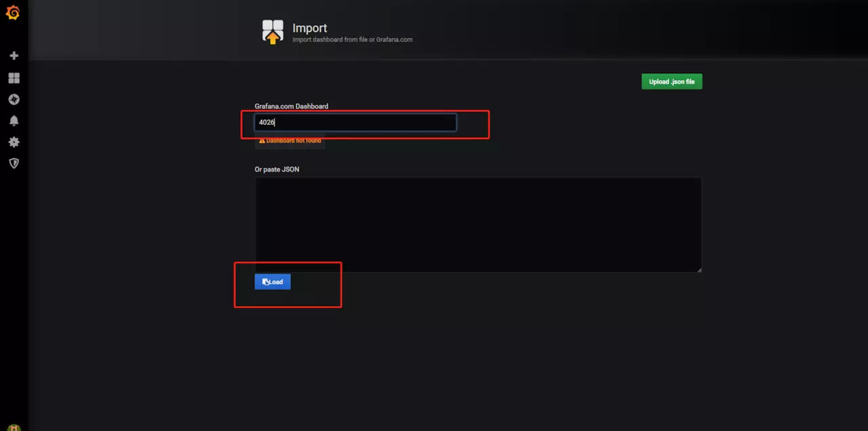
Task: Open the Create plus menu
Action: tap(14, 56)
